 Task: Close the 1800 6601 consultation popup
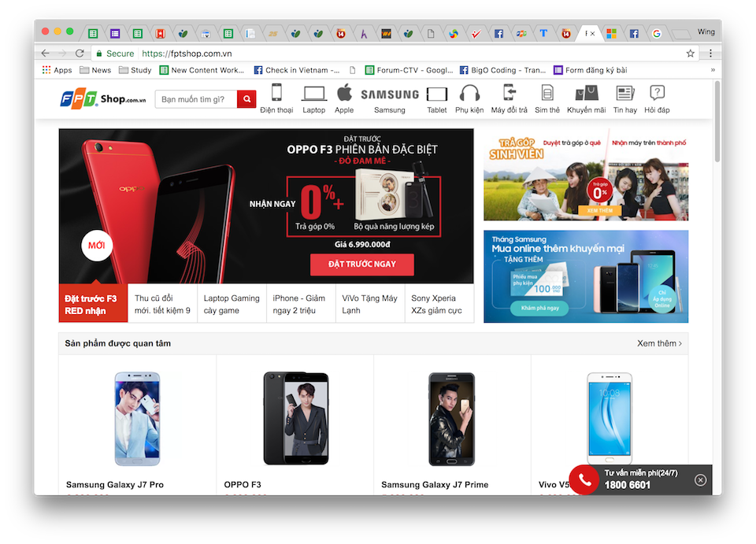pyautogui.click(x=701, y=480)
